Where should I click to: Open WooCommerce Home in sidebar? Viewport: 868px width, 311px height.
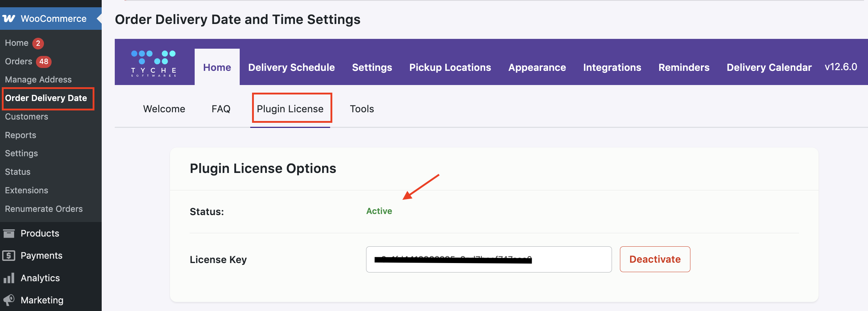pos(17,43)
